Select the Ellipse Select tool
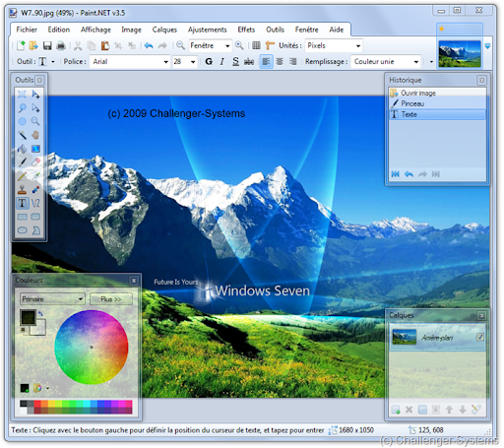This screenshot has height=448, width=504. click(22, 121)
